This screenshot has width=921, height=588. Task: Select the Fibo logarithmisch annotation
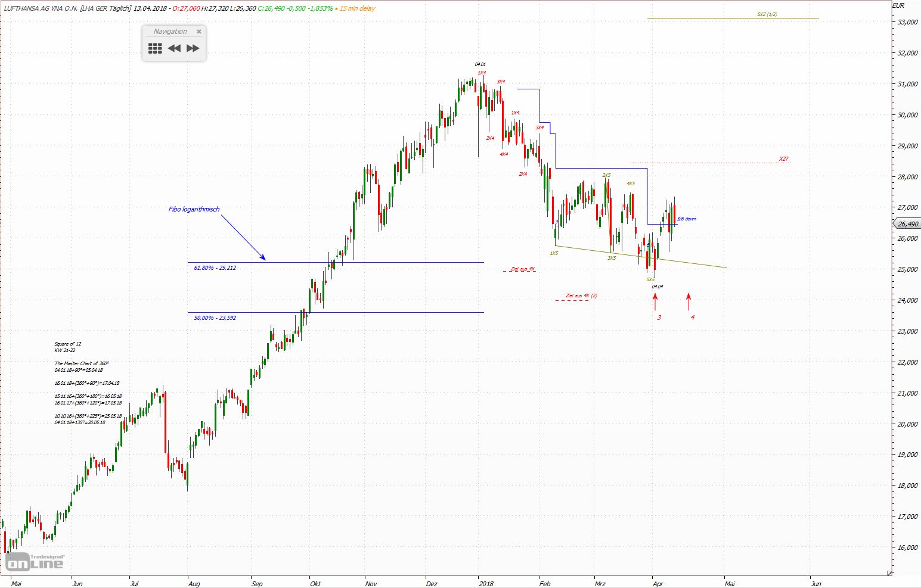(x=194, y=209)
